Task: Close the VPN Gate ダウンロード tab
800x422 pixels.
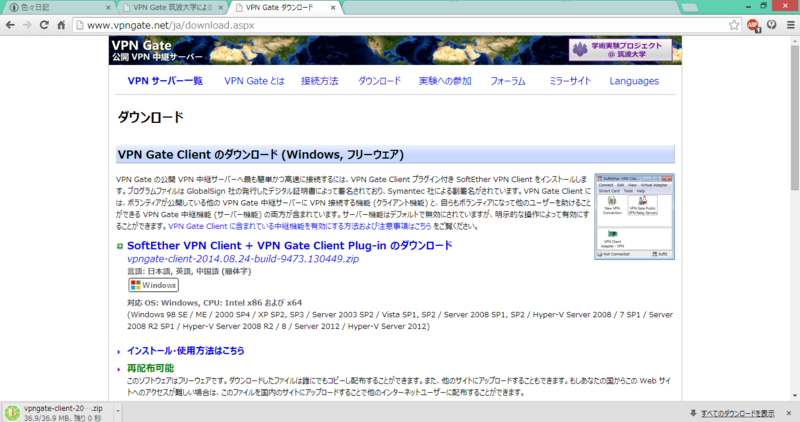Action: 333,8
